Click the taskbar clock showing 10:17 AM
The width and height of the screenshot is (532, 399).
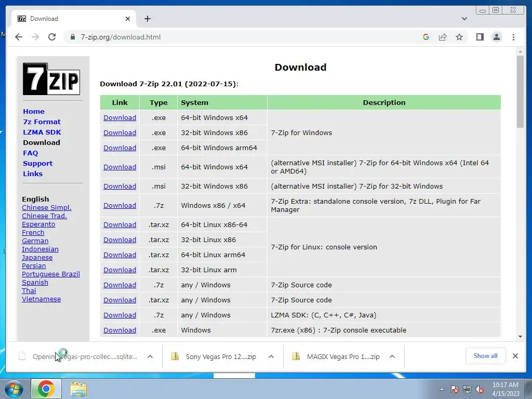coord(506,389)
